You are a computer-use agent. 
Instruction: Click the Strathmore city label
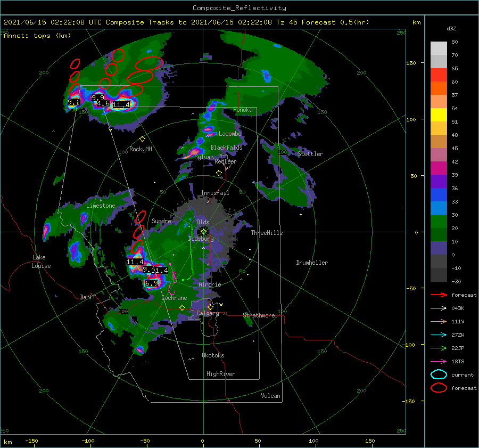click(x=259, y=315)
